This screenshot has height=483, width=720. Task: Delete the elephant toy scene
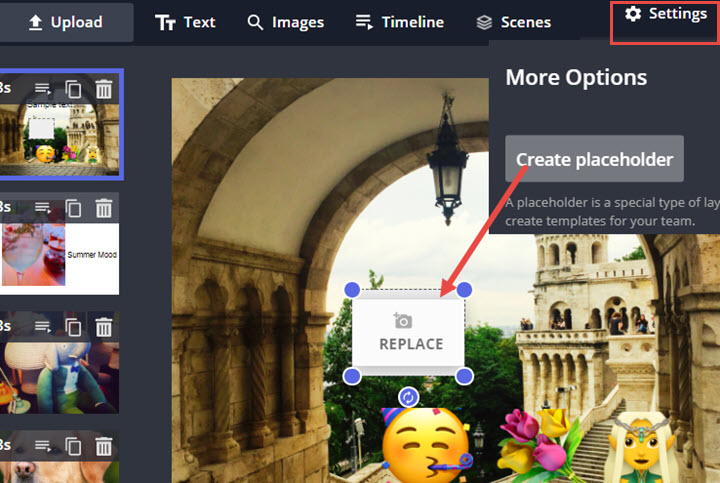coord(104,327)
